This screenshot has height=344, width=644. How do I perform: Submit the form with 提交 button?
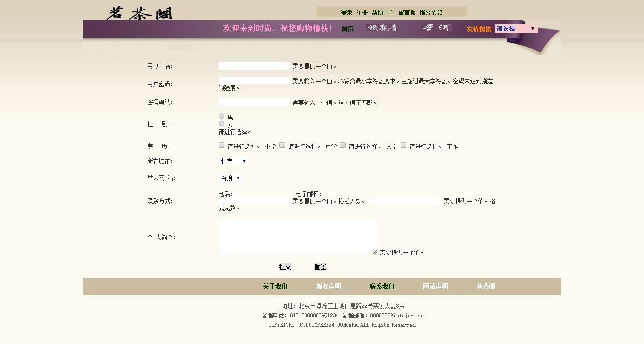pyautogui.click(x=285, y=267)
